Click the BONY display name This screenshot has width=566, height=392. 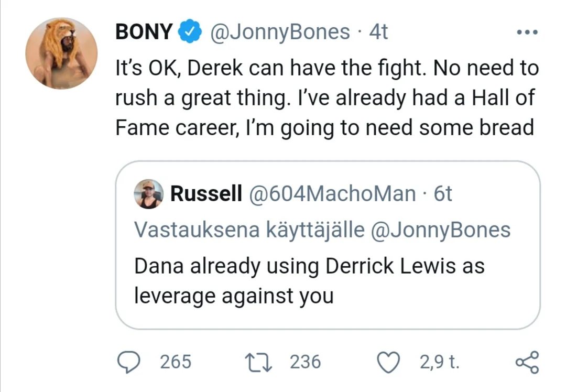coord(144,32)
